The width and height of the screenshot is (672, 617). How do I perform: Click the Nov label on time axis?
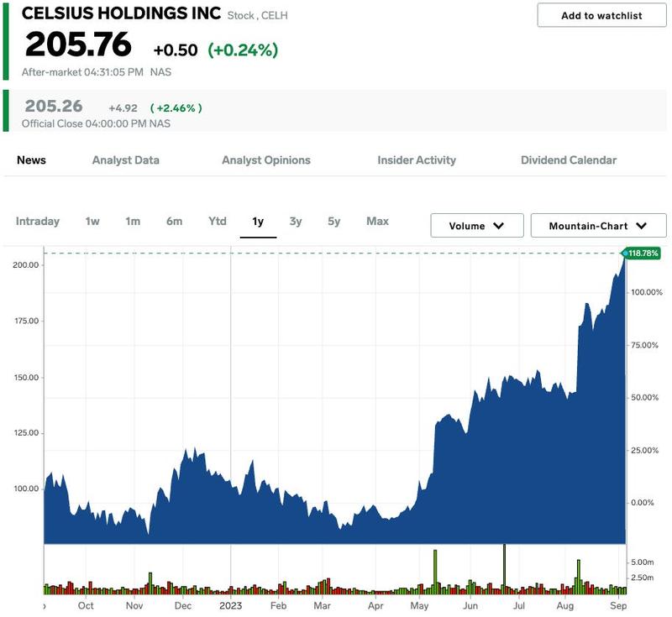click(x=134, y=606)
